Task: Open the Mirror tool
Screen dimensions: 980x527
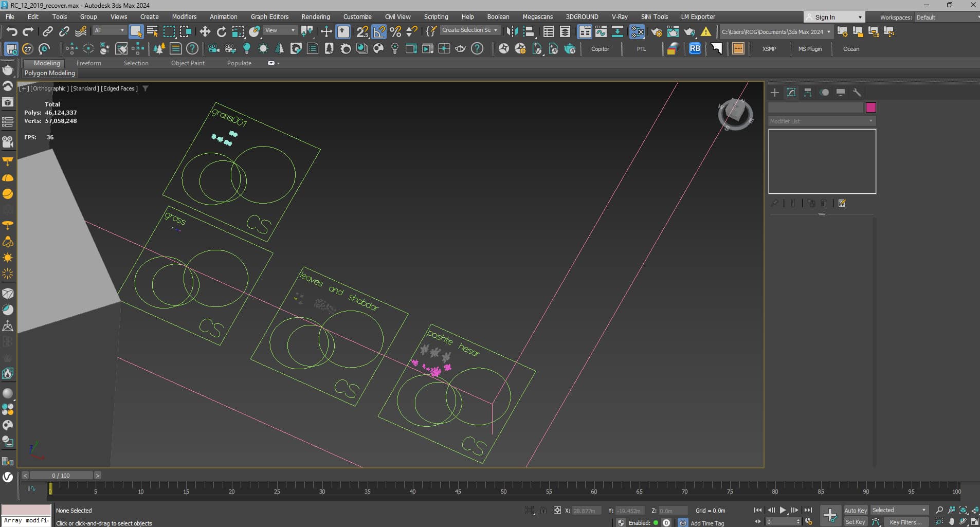Action: (512, 32)
